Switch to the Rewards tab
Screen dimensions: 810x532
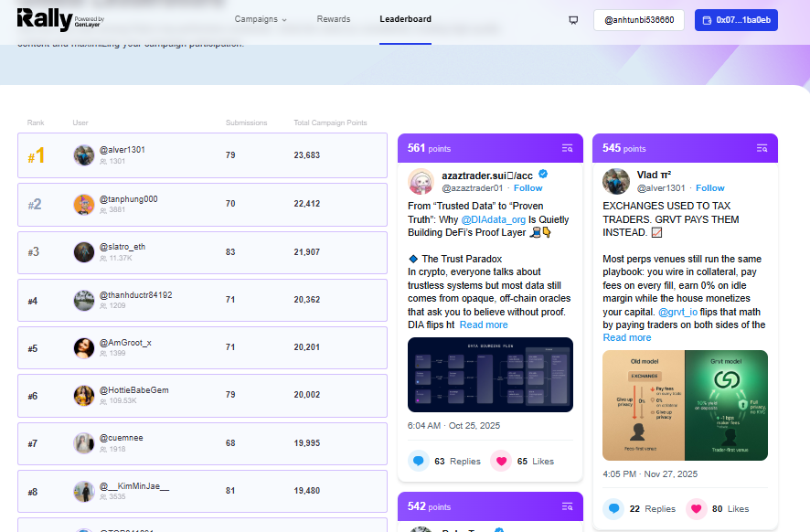coord(333,18)
